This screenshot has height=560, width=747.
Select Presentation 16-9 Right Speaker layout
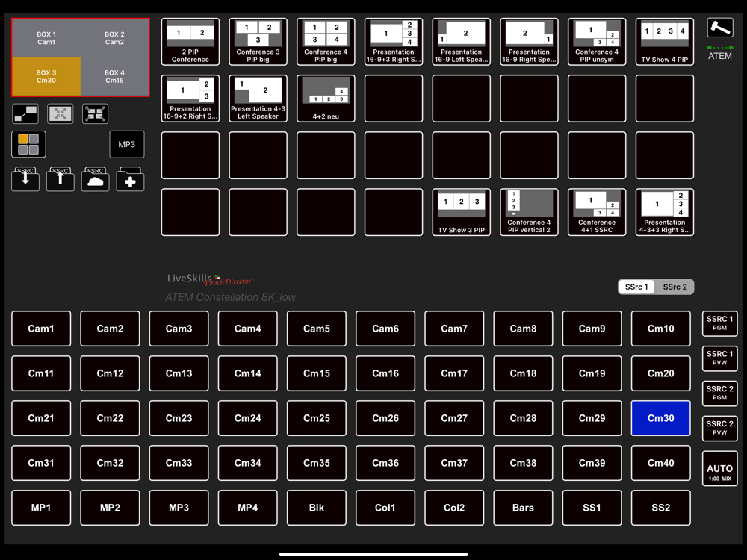[529, 42]
